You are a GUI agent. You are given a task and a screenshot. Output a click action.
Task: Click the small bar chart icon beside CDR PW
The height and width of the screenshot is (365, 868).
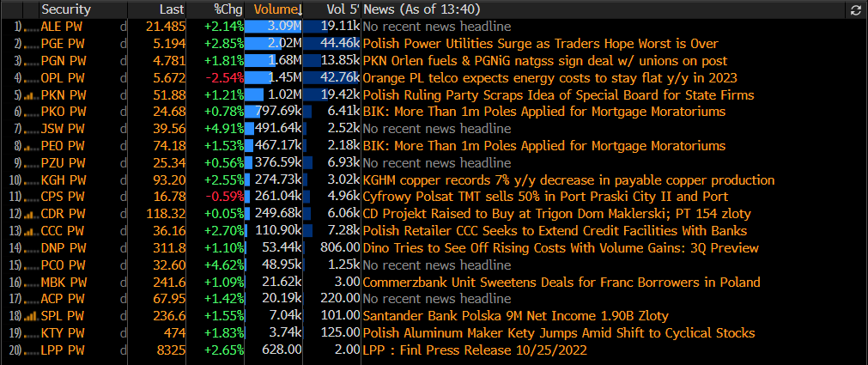tap(32, 215)
